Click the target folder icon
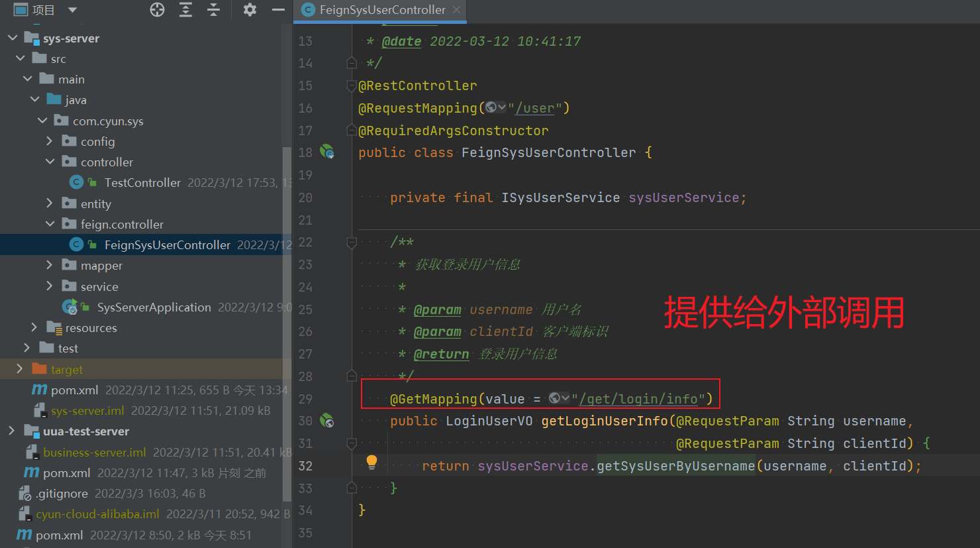The height and width of the screenshot is (548, 980). click(x=39, y=369)
